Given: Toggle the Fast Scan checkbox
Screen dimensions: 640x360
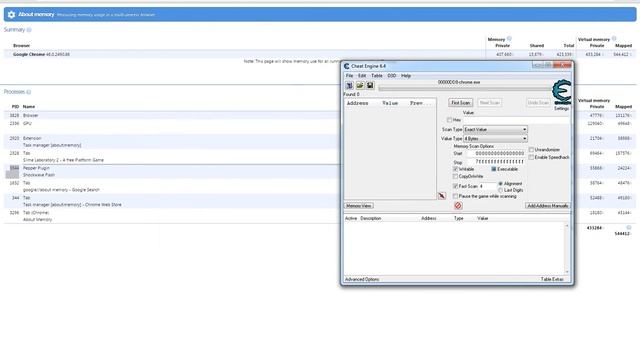Looking at the screenshot, I should pos(456,186).
